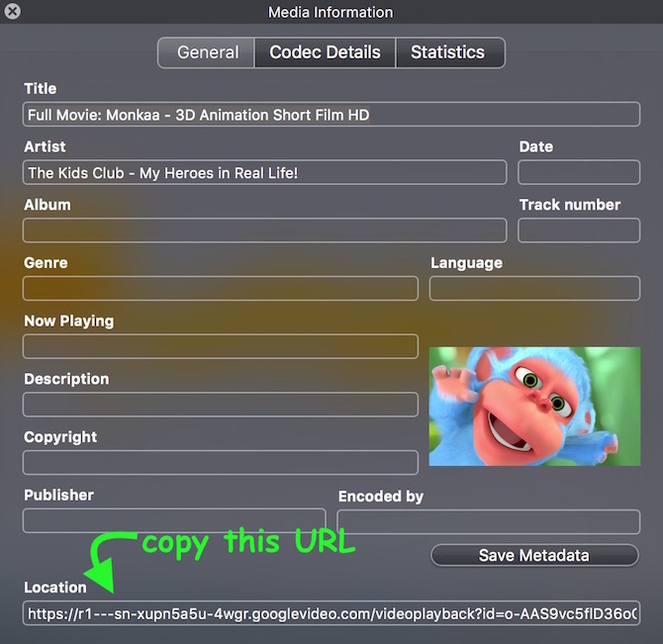Click the Copyright field
Image resolution: width=663 pixels, height=644 pixels.
pyautogui.click(x=220, y=463)
